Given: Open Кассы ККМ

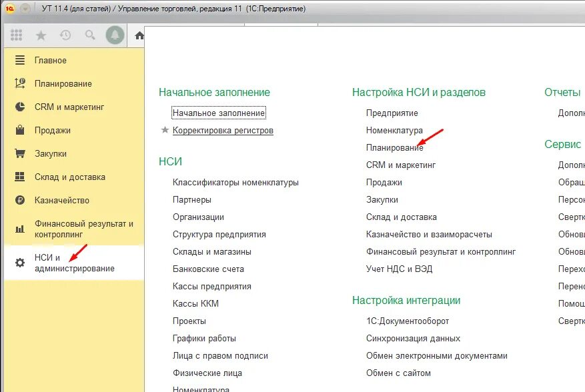Looking at the screenshot, I should coord(196,303).
